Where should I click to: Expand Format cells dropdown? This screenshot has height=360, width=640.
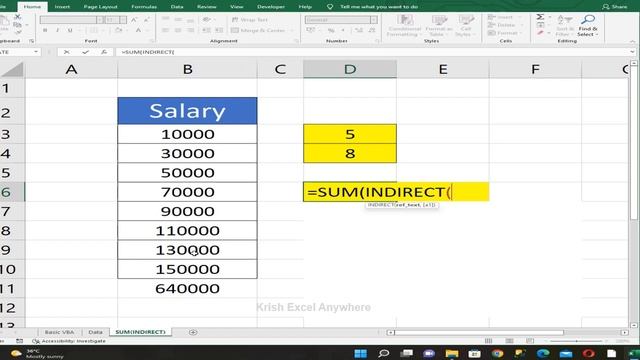521,33
